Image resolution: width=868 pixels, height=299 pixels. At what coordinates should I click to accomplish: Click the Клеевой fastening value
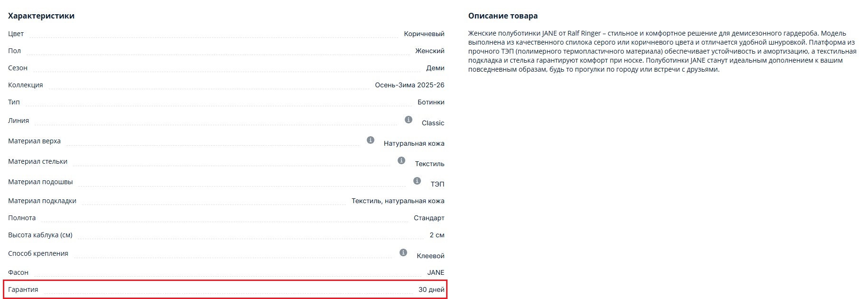click(430, 256)
